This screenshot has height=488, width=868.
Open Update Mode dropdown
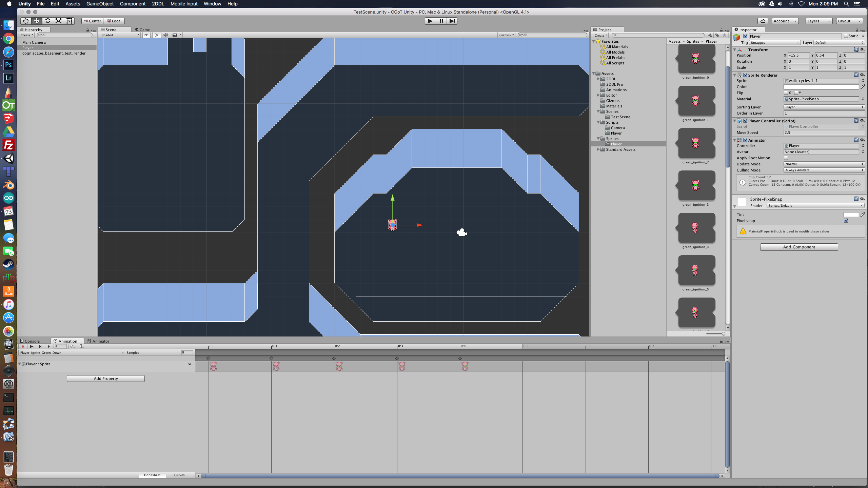[x=824, y=164]
